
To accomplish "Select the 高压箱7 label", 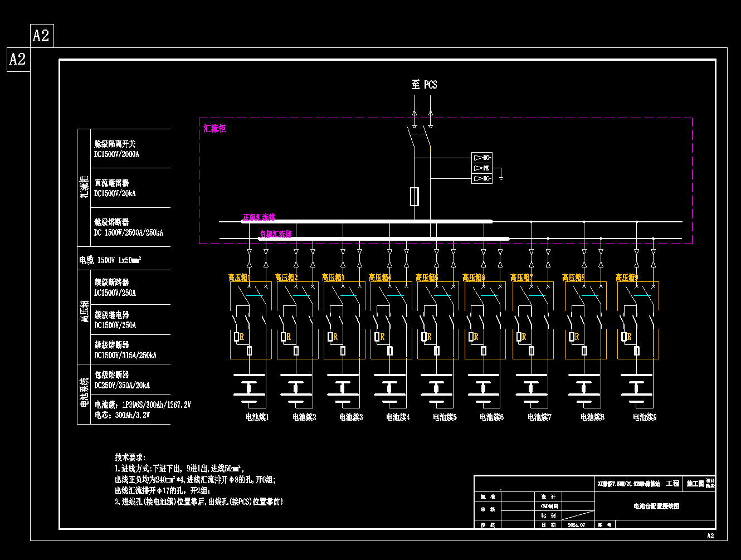I will coord(521,277).
